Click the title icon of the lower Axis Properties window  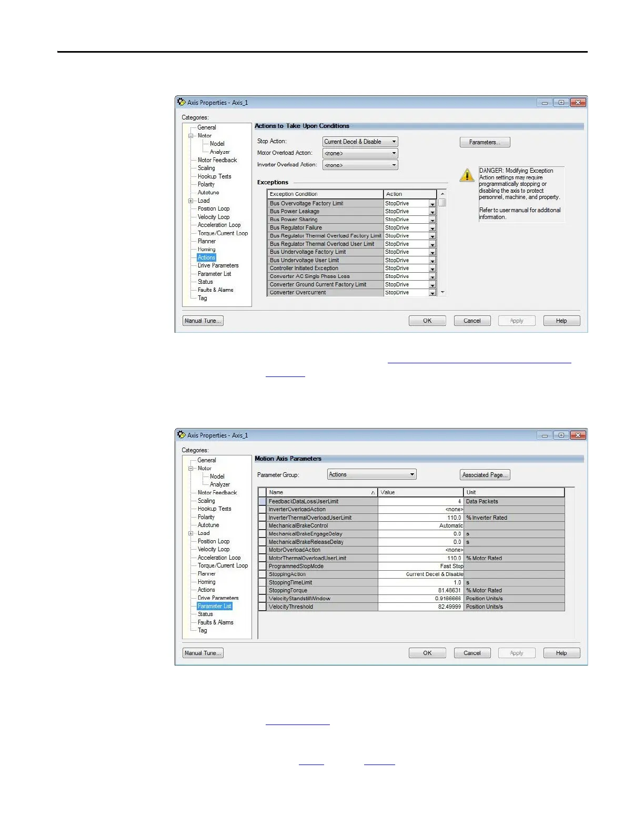182,435
